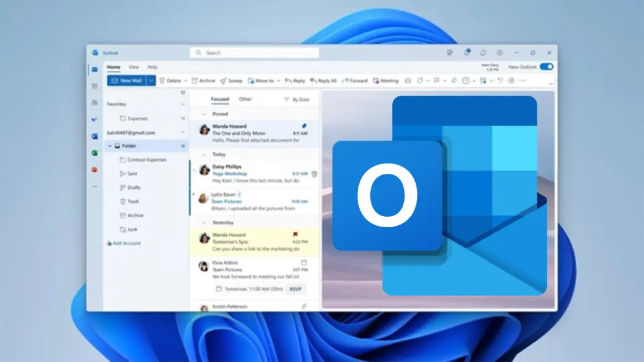Viewport: 644px width, 362px height.
Task: Turn off the New Outlook toggle
Action: click(x=546, y=66)
